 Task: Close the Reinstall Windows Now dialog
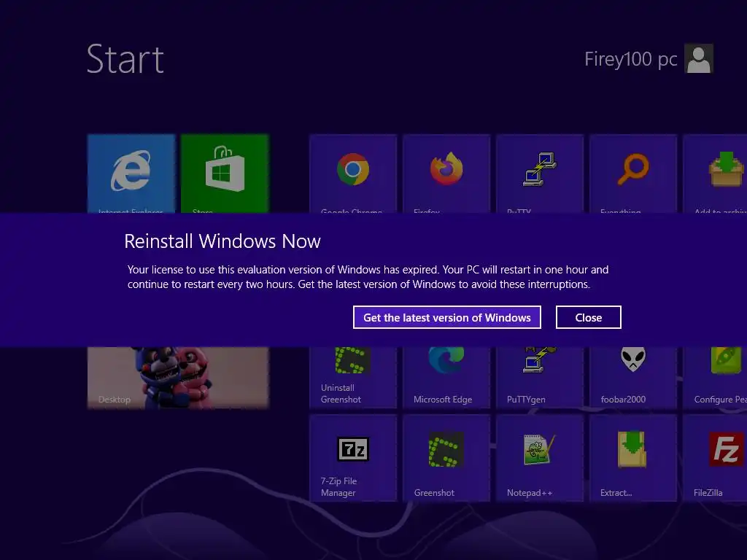coord(589,317)
